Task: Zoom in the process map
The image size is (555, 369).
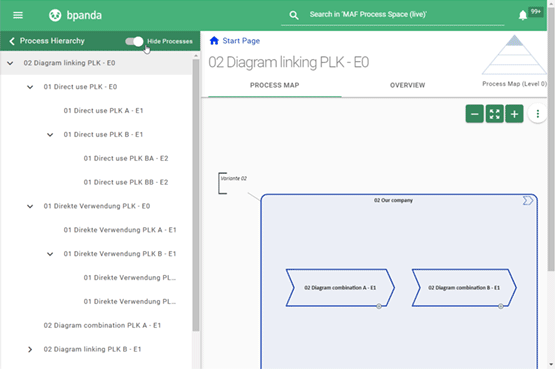Action: [x=514, y=114]
